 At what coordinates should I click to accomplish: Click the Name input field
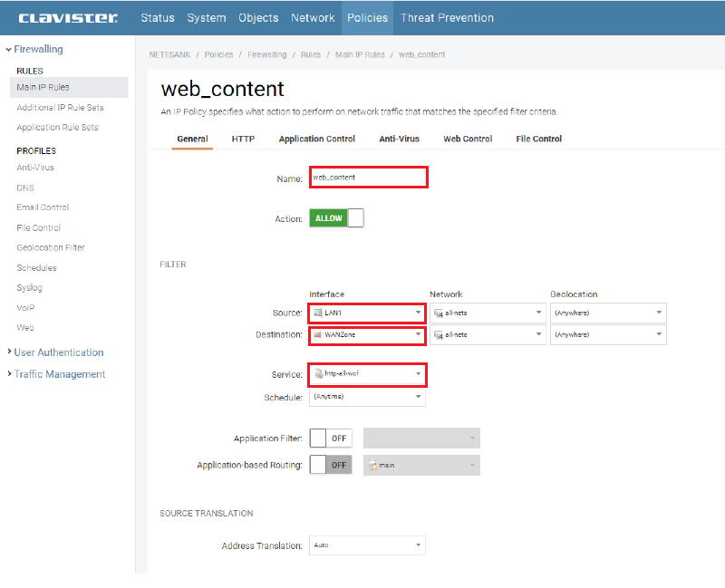(x=368, y=178)
